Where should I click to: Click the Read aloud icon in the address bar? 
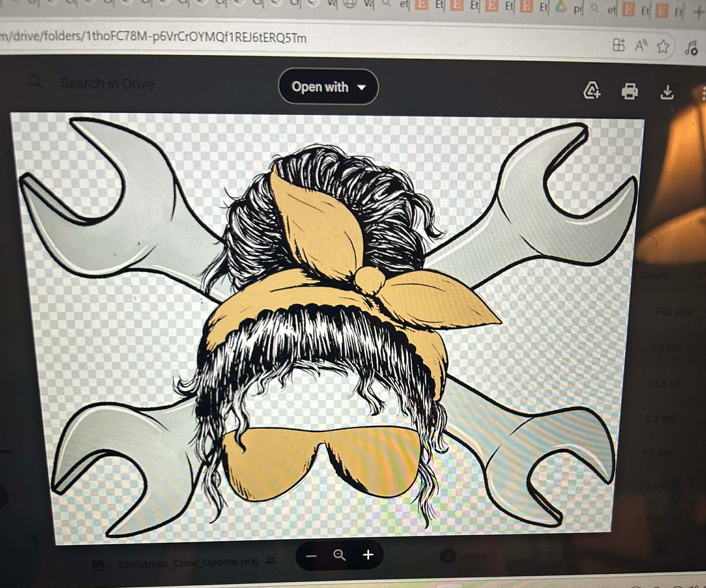(641, 46)
